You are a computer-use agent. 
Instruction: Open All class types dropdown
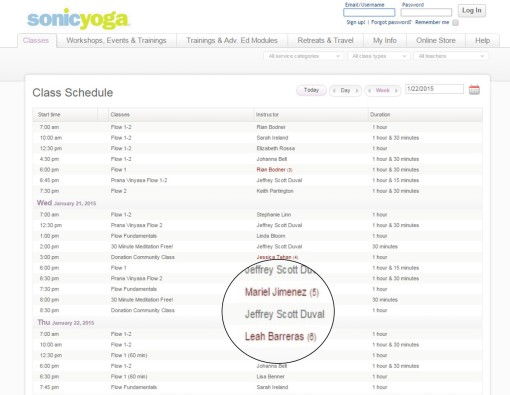(379, 56)
